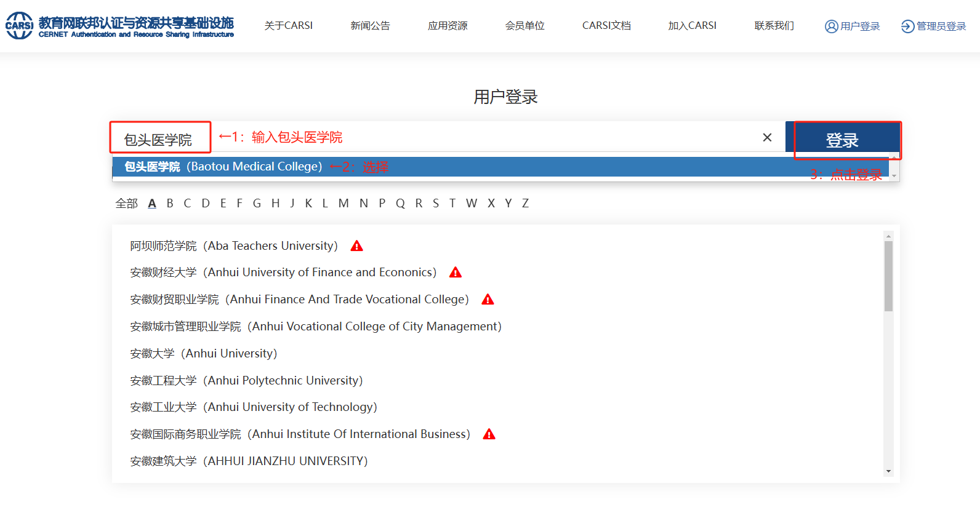Image resolution: width=980 pixels, height=518 pixels.
Task: Click warning icon beside Anhui Institute Of International Business
Action: point(489,434)
